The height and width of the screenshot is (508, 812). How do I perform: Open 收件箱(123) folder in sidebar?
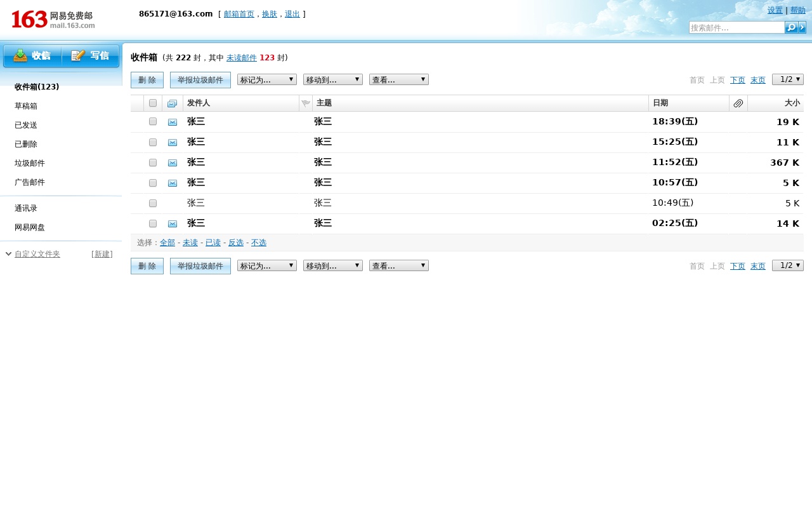[37, 87]
